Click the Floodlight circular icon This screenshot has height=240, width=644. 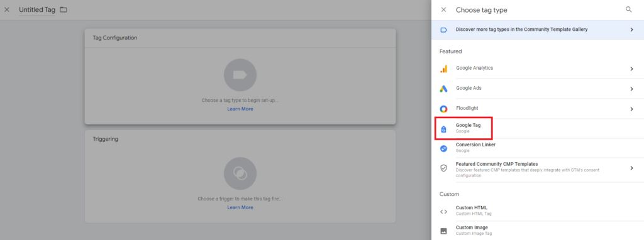[443, 109]
